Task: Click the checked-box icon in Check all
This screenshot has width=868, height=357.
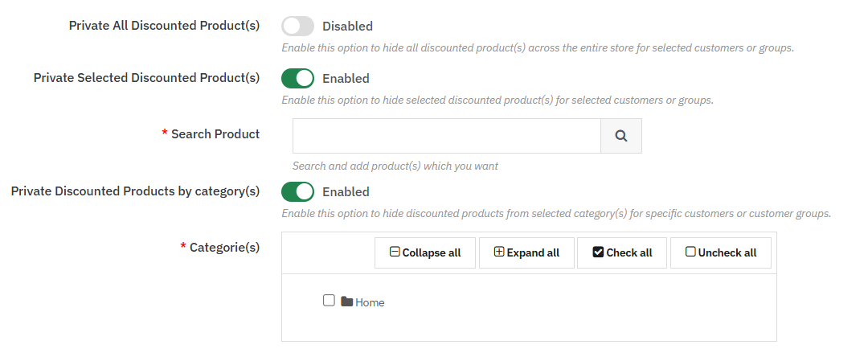Action: coord(598,252)
